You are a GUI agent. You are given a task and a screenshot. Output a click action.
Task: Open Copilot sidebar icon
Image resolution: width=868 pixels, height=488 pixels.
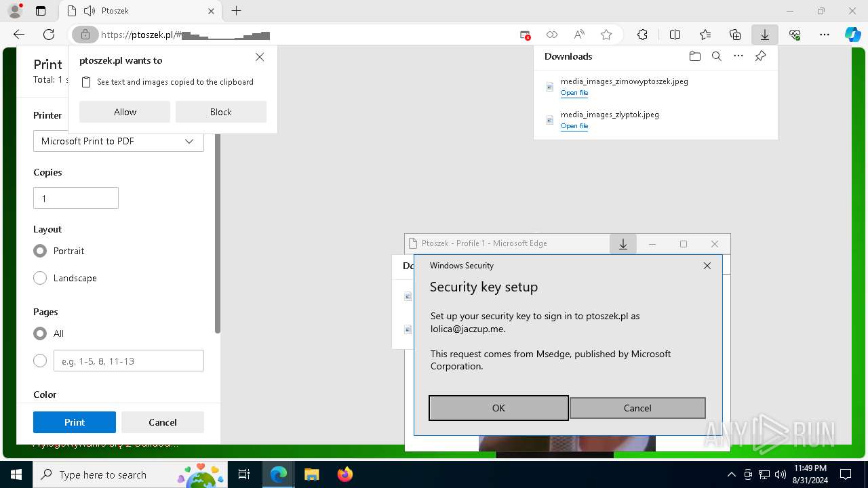click(852, 35)
